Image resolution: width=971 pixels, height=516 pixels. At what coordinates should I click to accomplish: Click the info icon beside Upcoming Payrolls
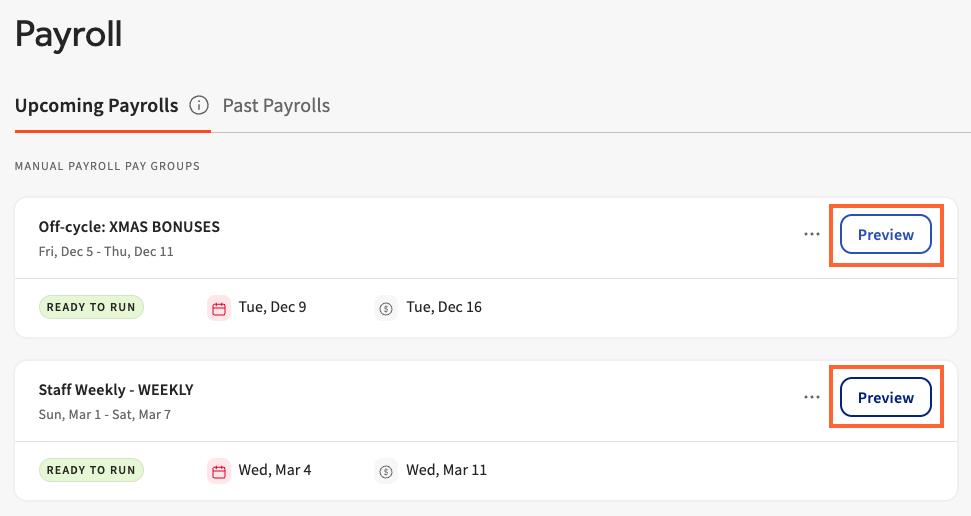point(199,105)
